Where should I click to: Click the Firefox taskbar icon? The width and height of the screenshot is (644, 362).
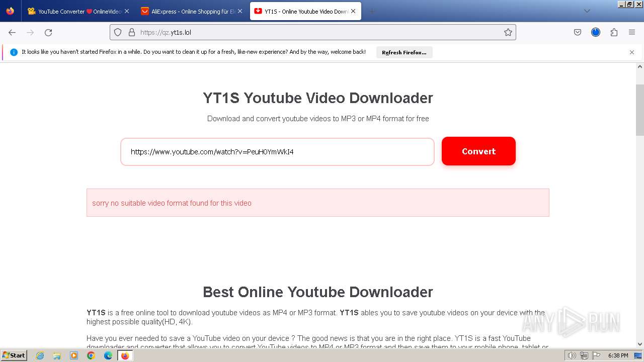[x=125, y=355]
